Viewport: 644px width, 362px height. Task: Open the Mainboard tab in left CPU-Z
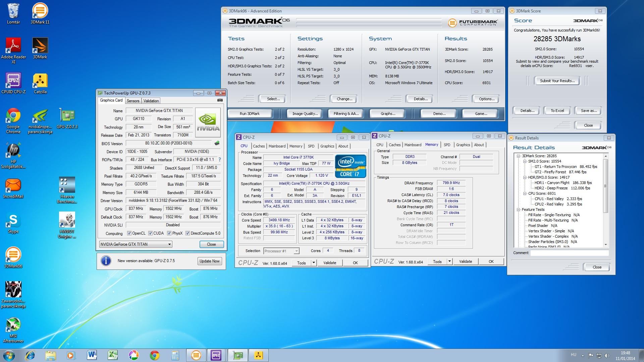(277, 146)
